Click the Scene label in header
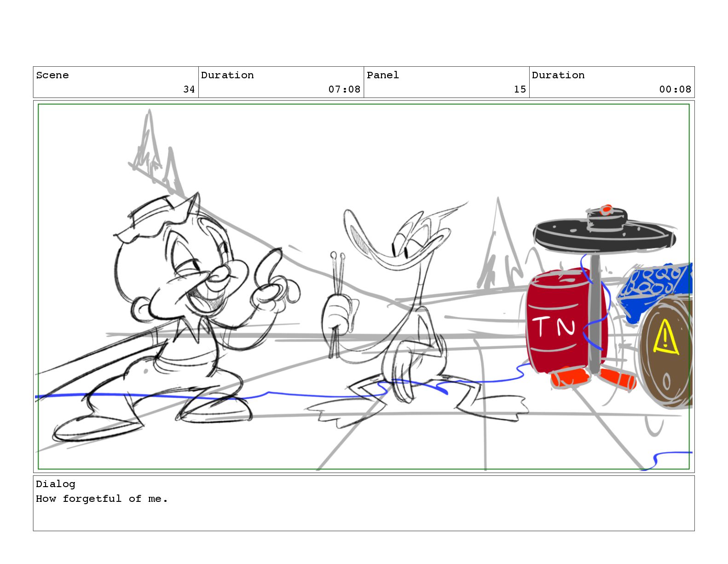The width and height of the screenshot is (728, 564). [52, 75]
